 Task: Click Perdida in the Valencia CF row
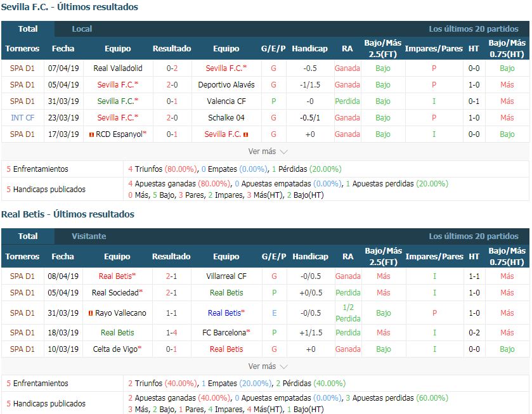pos(347,101)
